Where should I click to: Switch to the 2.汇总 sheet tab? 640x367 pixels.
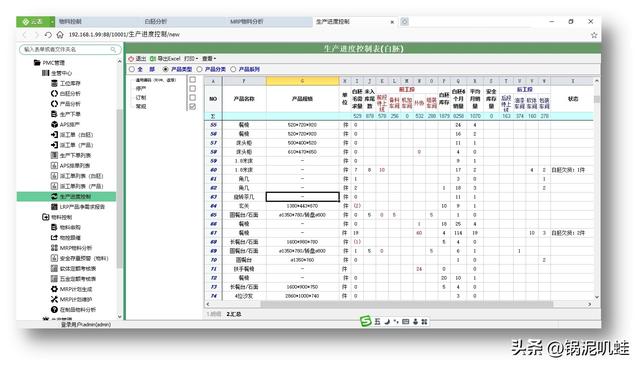(233, 314)
